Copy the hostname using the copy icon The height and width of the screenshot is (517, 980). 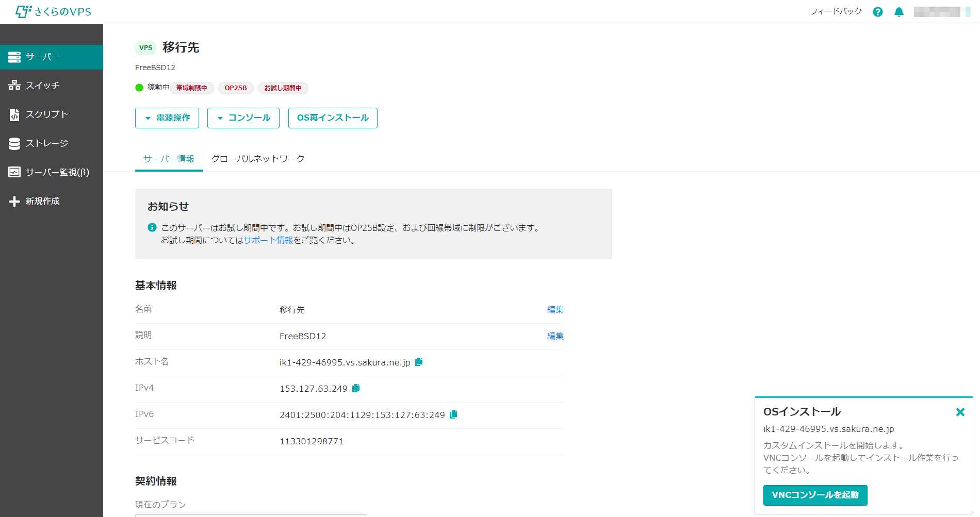(x=419, y=361)
